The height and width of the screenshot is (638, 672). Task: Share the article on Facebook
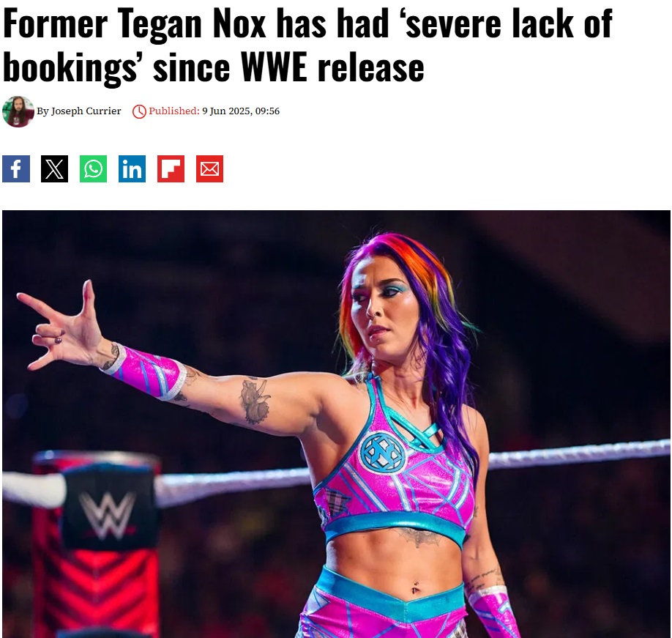[16, 169]
